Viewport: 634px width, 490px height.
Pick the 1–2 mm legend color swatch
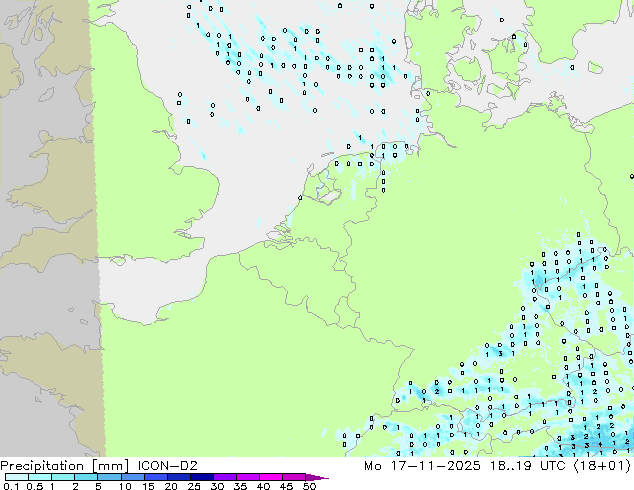(x=63, y=477)
